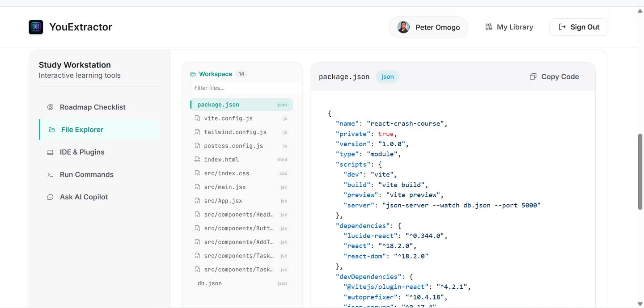Click the Filter files input field
Screen dimensions: 644x308
tap(246, 88)
